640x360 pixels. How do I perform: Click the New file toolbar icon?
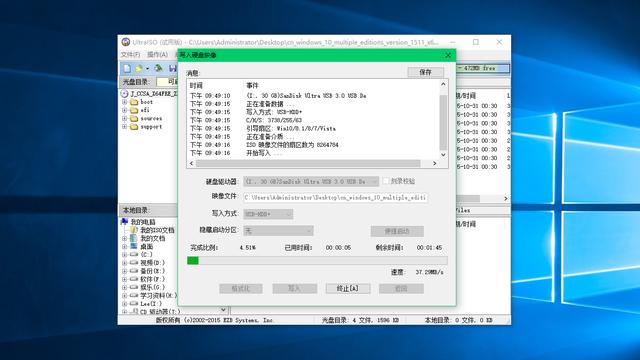pyautogui.click(x=127, y=69)
